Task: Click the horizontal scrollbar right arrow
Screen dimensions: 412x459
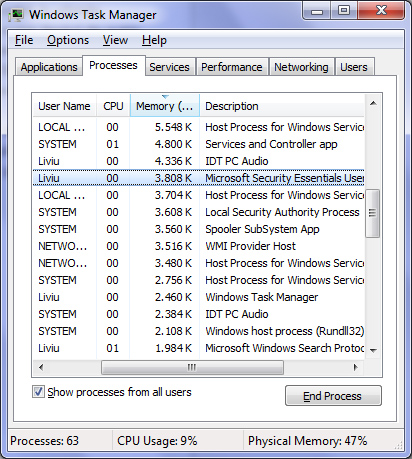Action: pyautogui.click(x=356, y=367)
